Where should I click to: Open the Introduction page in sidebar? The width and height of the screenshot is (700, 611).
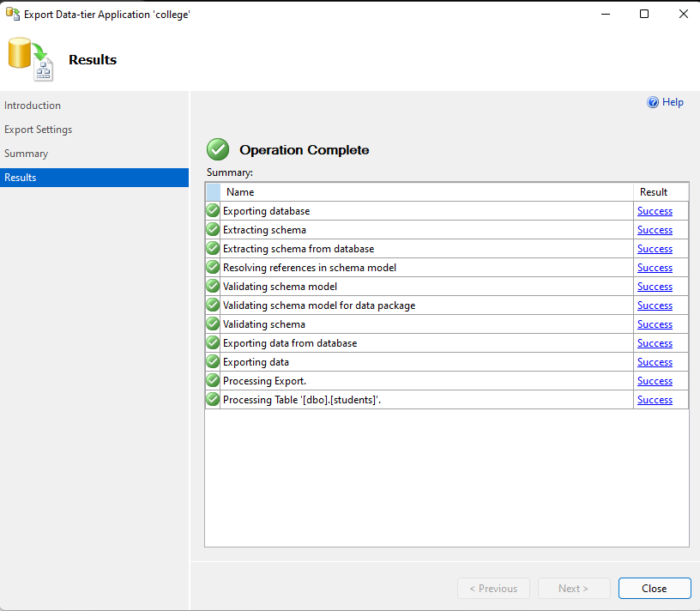point(33,106)
